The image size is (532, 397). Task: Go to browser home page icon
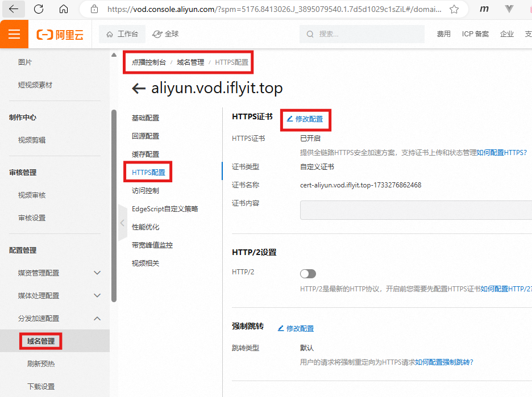[x=64, y=9]
